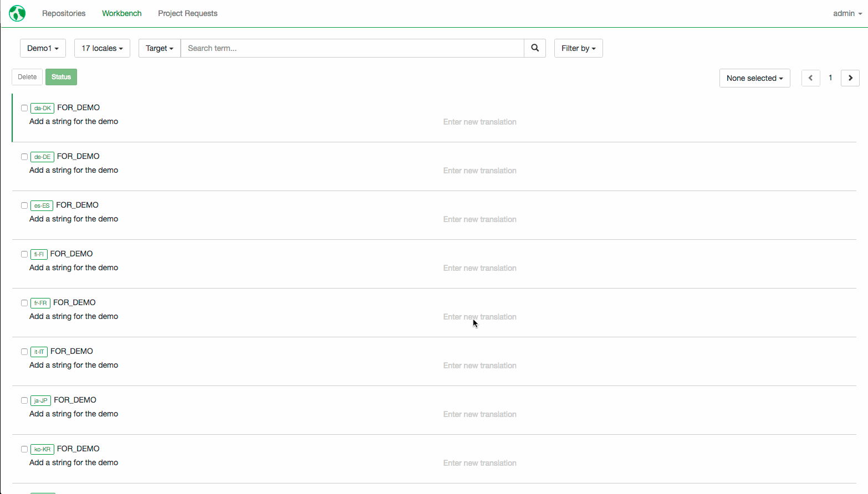Check the ja-JP row checkbox
The height and width of the screenshot is (494, 868).
[x=24, y=400]
